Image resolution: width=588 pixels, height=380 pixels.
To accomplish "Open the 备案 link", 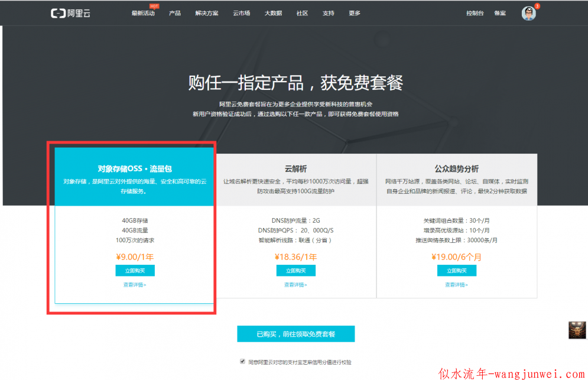I will point(500,13).
